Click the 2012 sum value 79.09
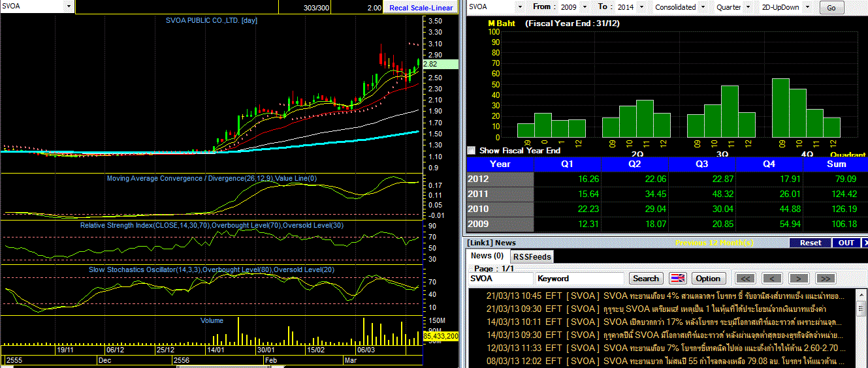This screenshot has height=368, width=868. coord(845,179)
